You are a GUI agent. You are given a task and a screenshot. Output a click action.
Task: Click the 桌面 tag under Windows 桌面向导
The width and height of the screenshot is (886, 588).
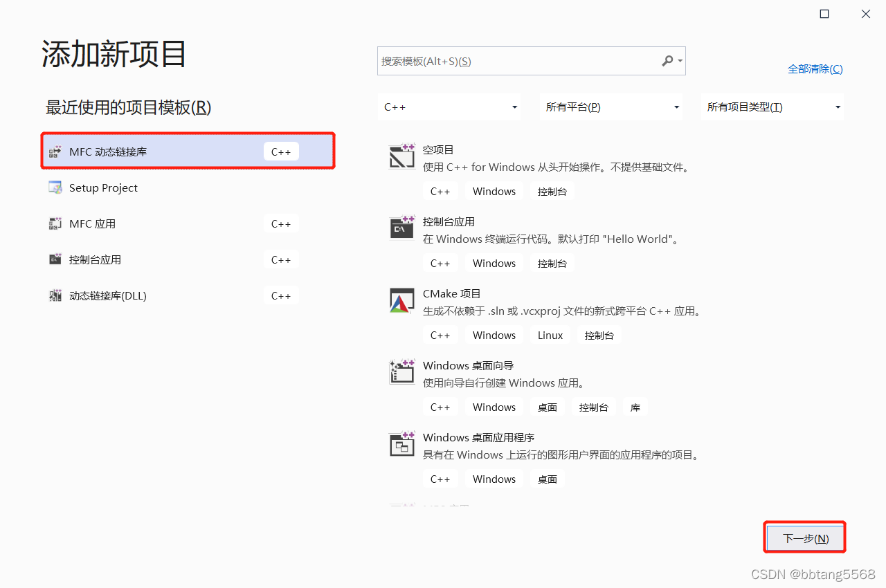coord(548,407)
